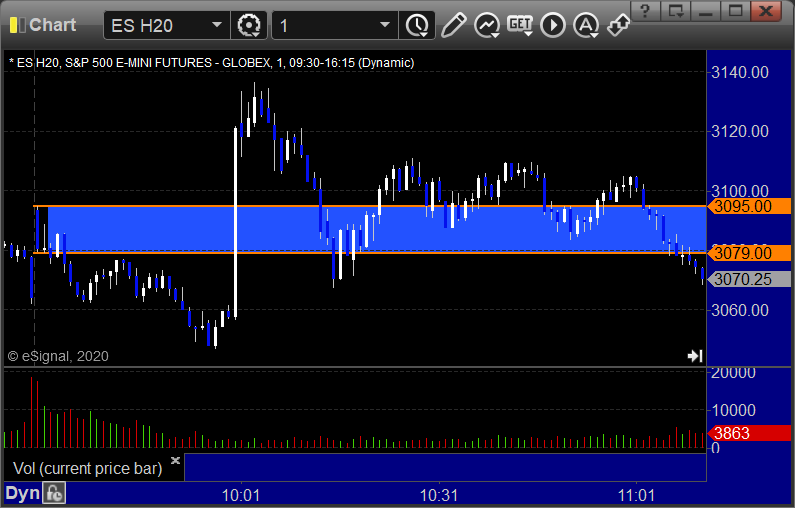Screen dimensions: 795x508
Task: Click the Chart title label
Action: tap(53, 25)
